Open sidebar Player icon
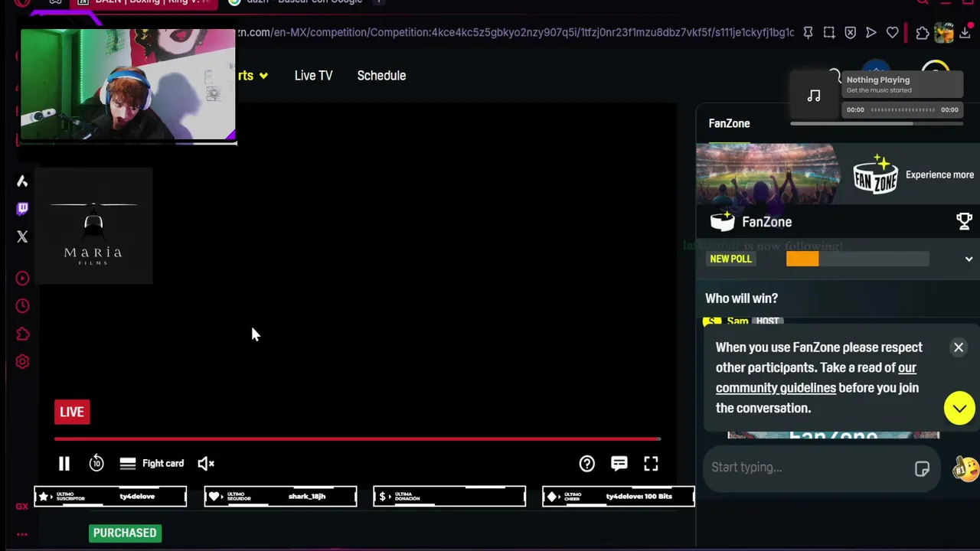 click(22, 279)
